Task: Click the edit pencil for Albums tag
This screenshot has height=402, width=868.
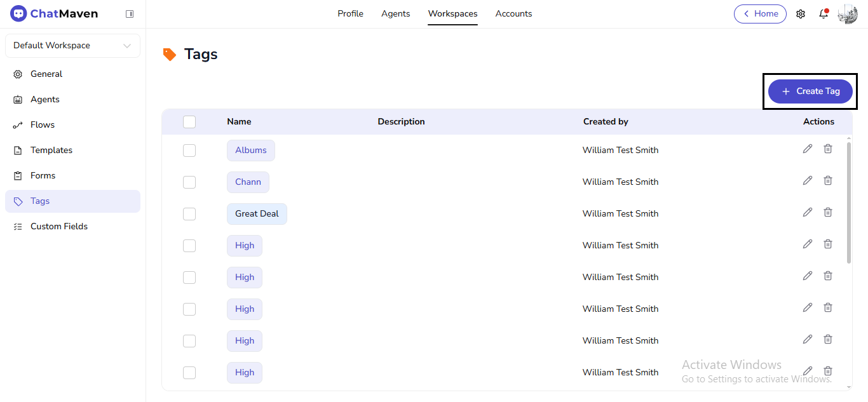Action: coord(807,149)
